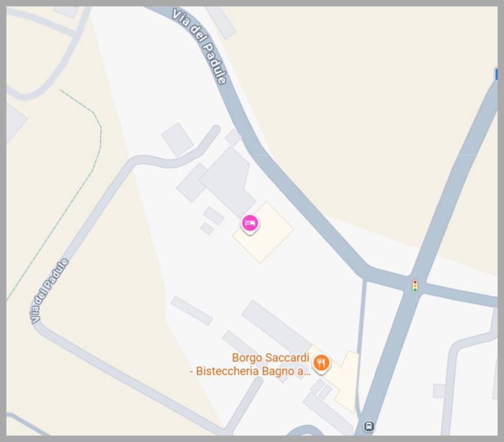Select the orange restaurant fork-and-knife pin
This screenshot has width=504, height=442.
tap(321, 364)
